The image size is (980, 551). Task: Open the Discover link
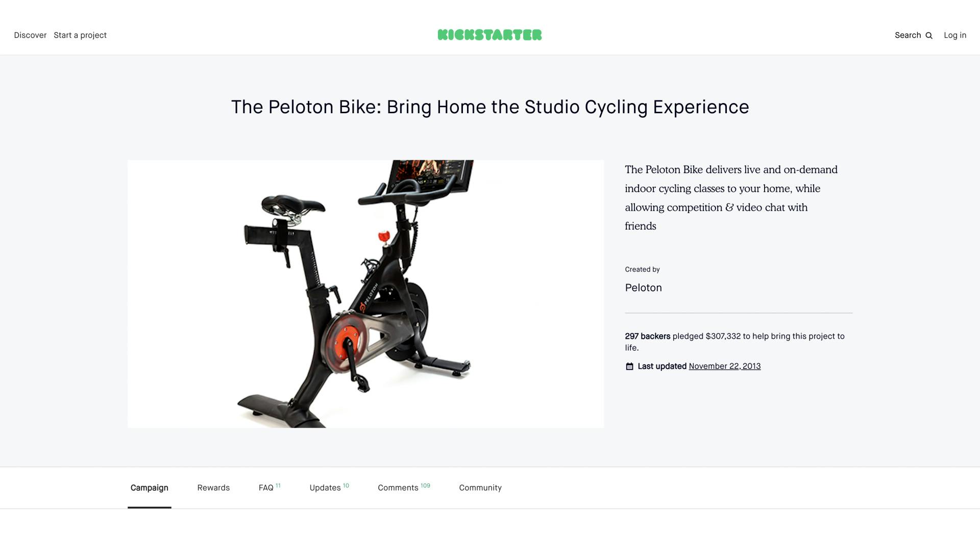click(x=30, y=35)
